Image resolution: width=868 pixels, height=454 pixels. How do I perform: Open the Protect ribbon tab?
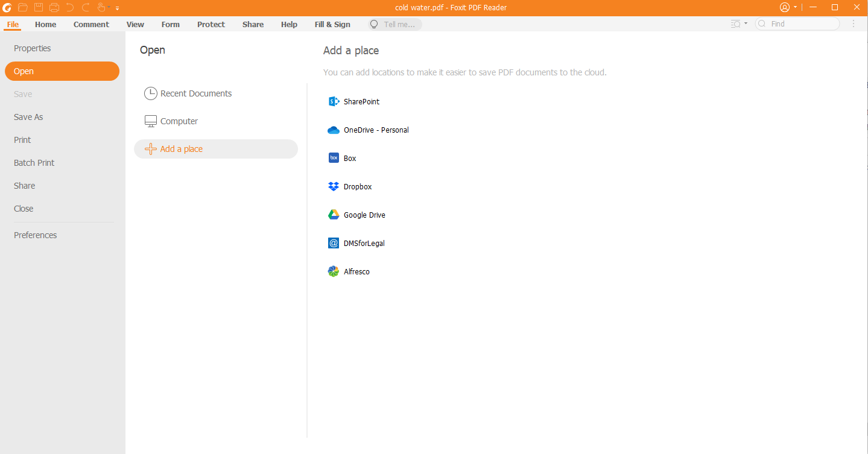211,24
